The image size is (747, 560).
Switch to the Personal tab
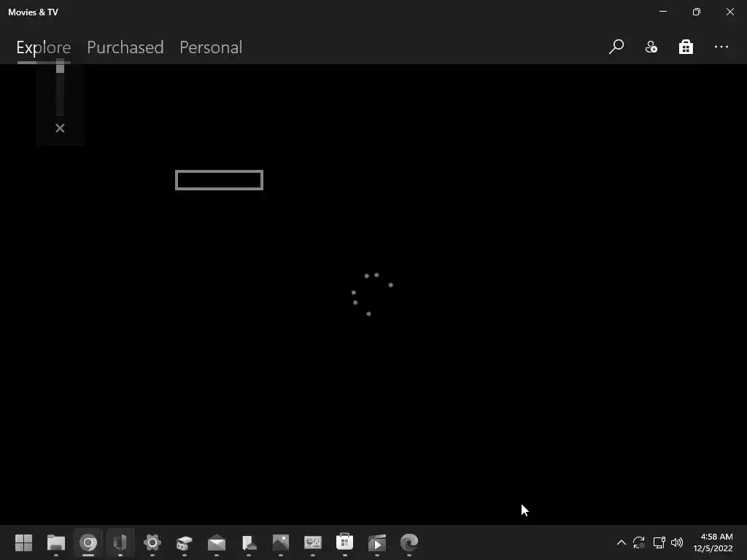coord(211,47)
